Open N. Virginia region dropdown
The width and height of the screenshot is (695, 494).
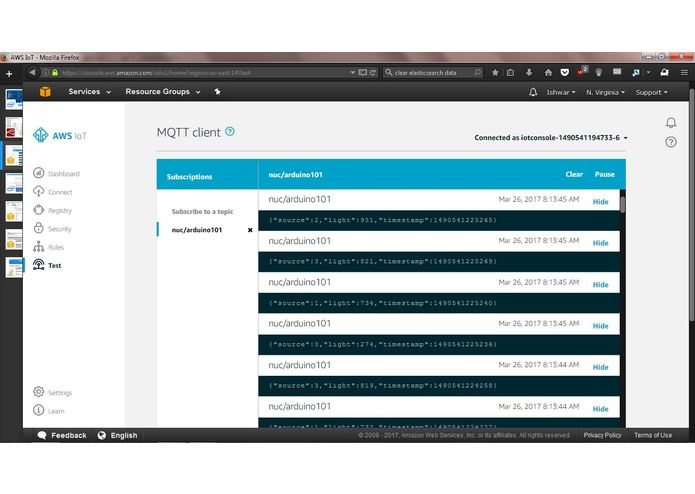tap(605, 92)
